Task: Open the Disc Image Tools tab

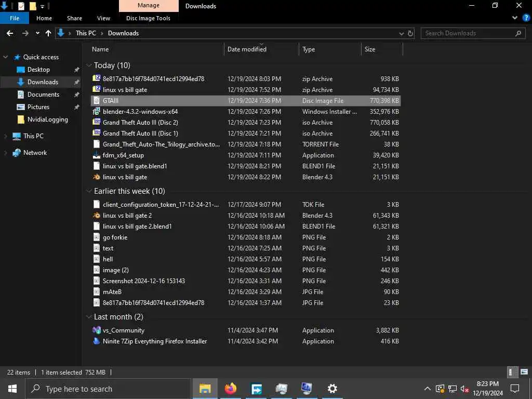Action: pos(148,18)
